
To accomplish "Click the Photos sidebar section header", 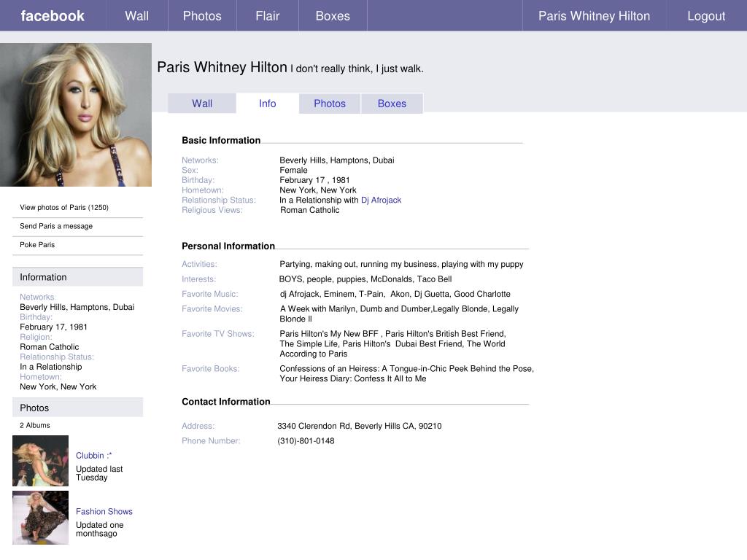I will pyautogui.click(x=77, y=408).
